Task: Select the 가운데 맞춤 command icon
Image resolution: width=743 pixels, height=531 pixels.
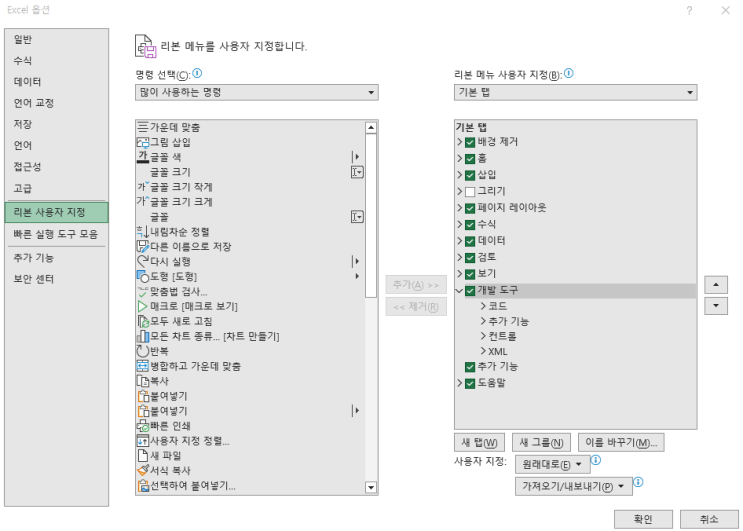Action: 143,127
